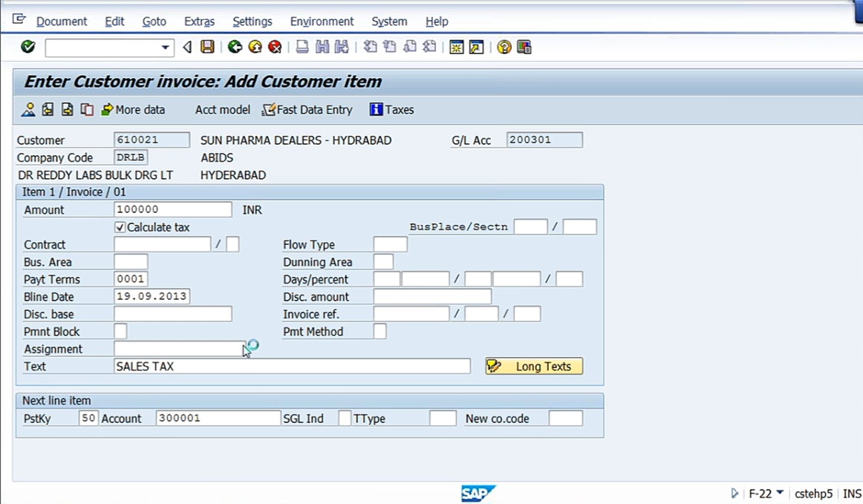Image resolution: width=863 pixels, height=504 pixels.
Task: Click the Amount input field
Action: pos(173,209)
